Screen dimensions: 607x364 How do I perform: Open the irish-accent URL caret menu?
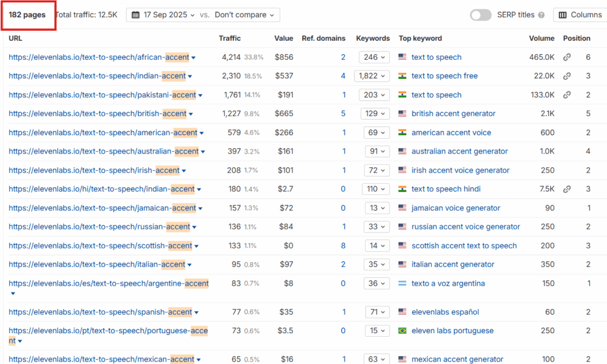184,171
